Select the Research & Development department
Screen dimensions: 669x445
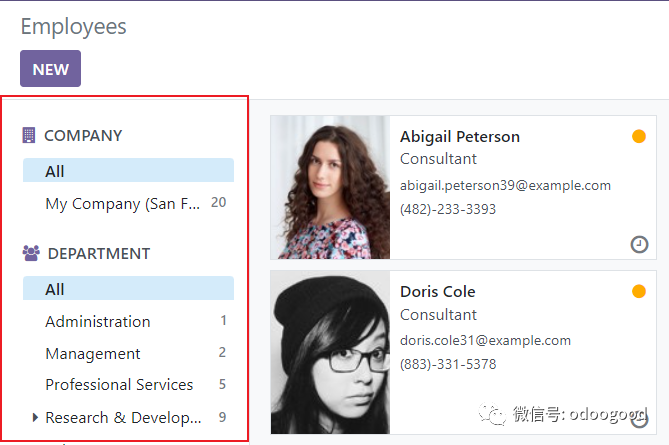pyautogui.click(x=123, y=417)
